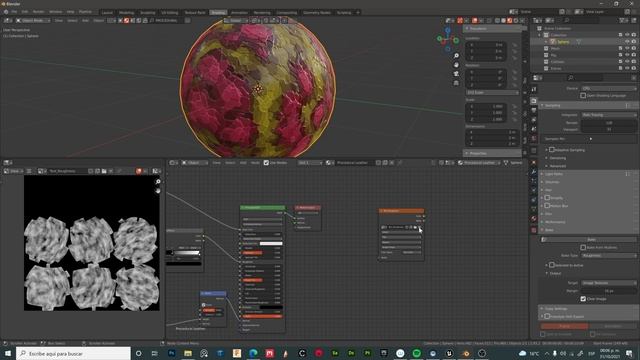
Task: Click the Windows Start button
Action: (x=8, y=353)
